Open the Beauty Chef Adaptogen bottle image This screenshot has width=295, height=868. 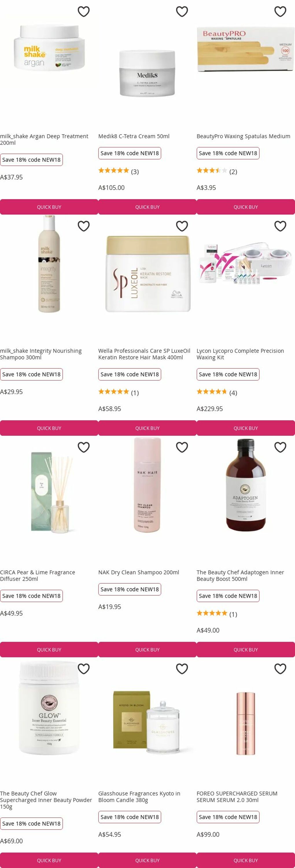[x=246, y=485]
